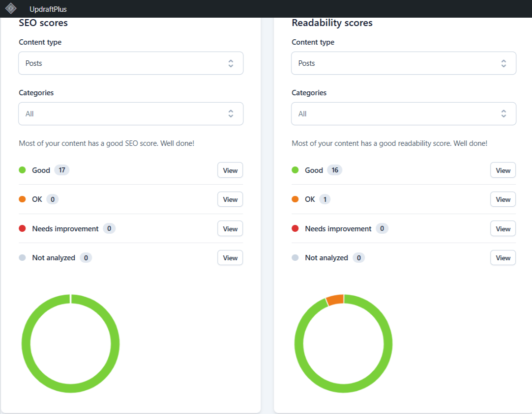
Task: View readability posts needing improvement
Action: pos(502,229)
